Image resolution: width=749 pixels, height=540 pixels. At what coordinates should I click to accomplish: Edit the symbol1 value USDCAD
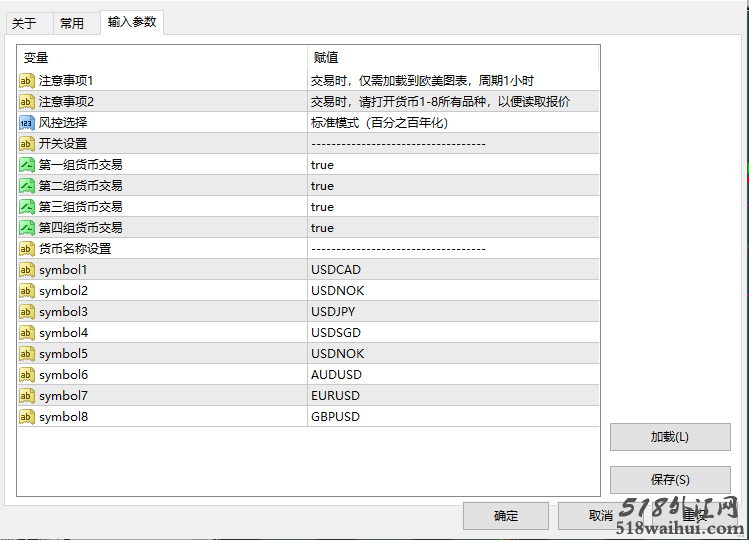pyautogui.click(x=453, y=270)
